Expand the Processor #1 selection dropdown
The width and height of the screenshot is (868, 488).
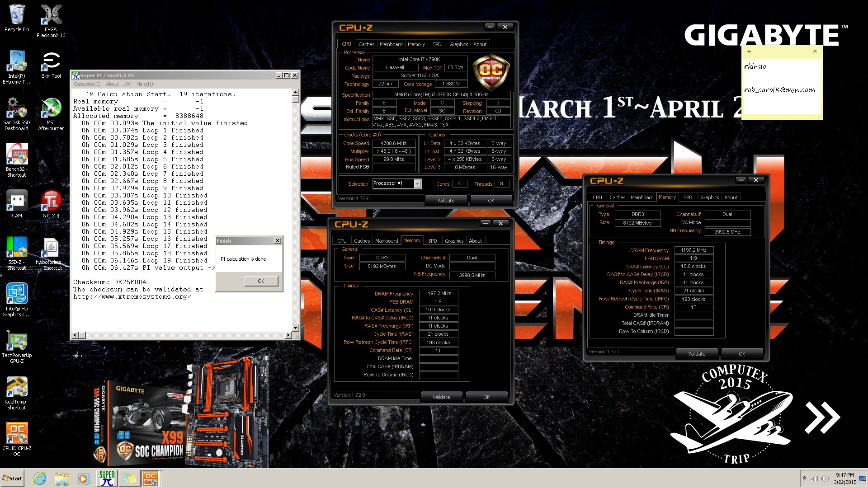coord(417,184)
